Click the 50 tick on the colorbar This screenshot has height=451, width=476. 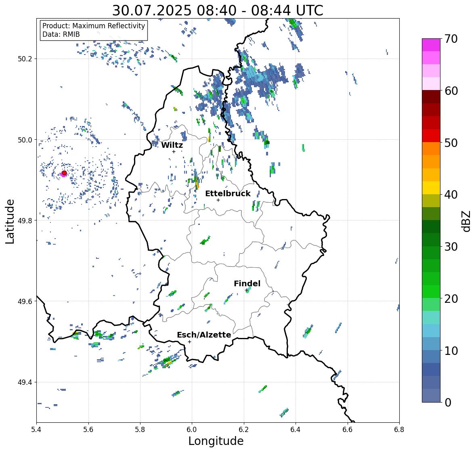pyautogui.click(x=451, y=143)
